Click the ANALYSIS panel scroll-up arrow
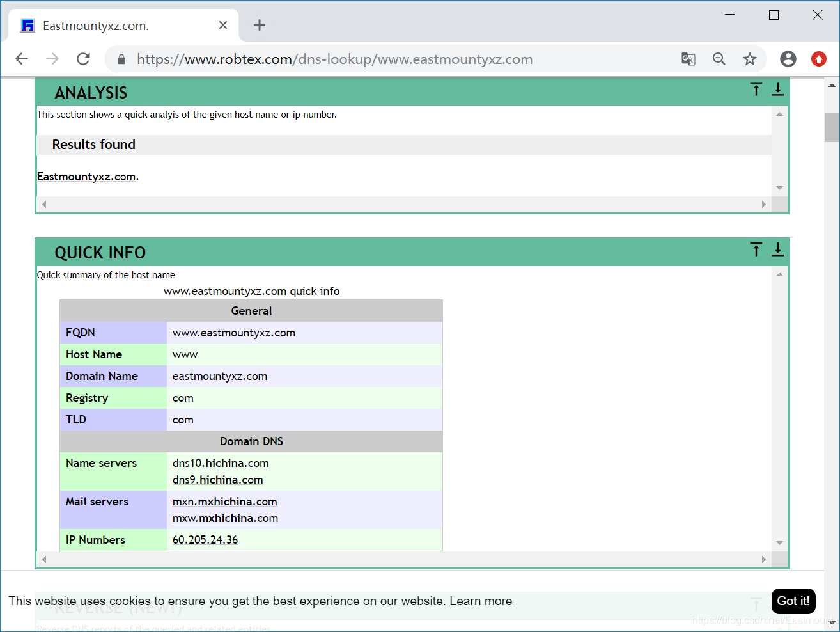The width and height of the screenshot is (840, 632). (779, 114)
